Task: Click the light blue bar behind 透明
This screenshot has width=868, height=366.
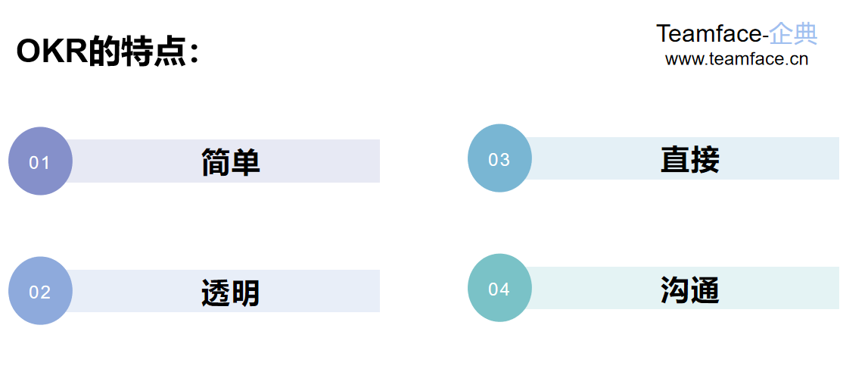Action: (222, 291)
